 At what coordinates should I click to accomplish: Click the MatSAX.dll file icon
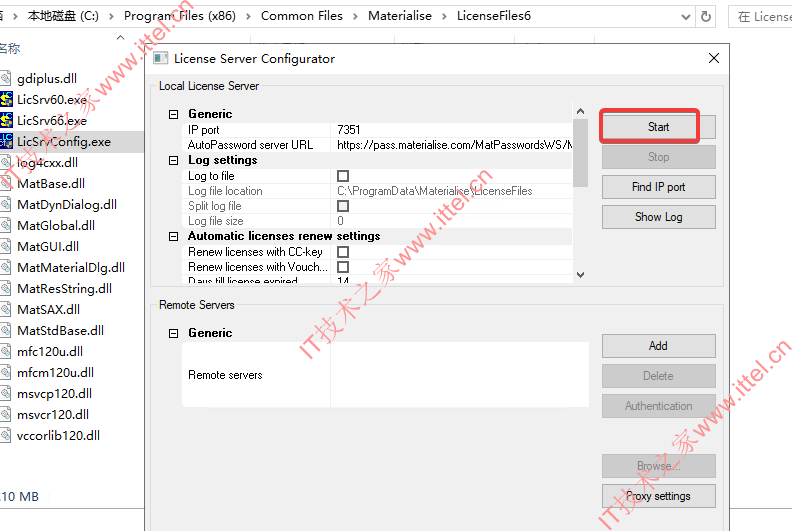point(5,309)
